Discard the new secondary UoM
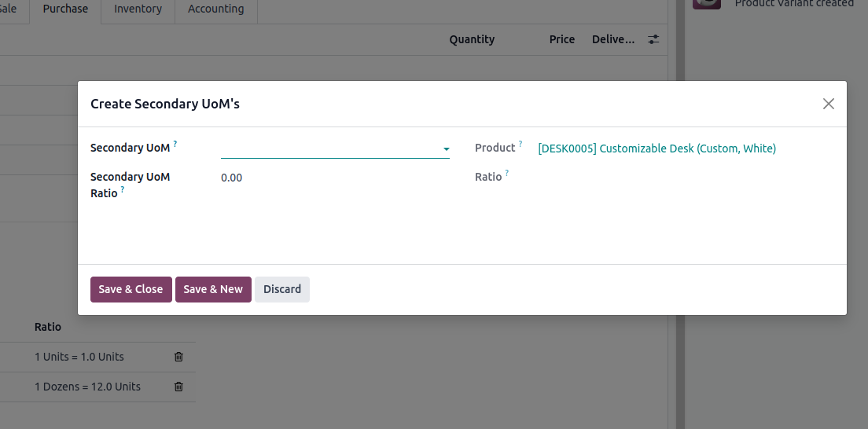 point(282,289)
